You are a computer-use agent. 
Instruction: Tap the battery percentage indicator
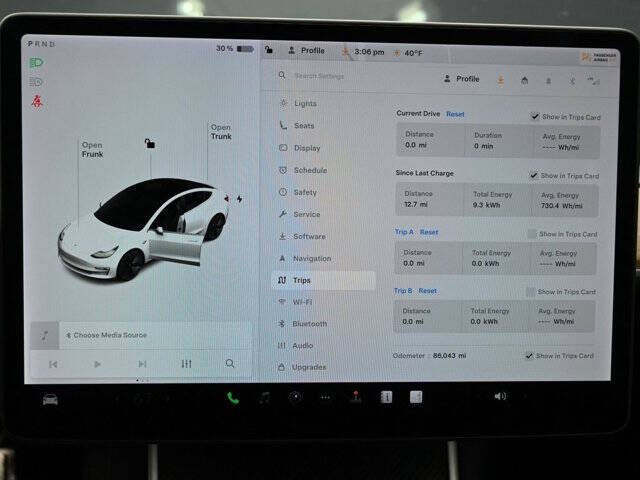(x=235, y=49)
